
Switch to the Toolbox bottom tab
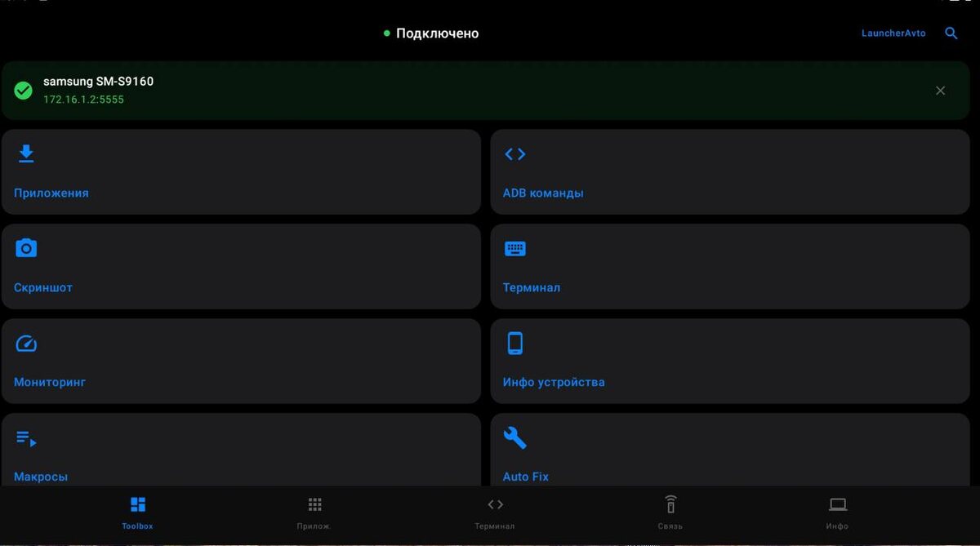(138, 513)
